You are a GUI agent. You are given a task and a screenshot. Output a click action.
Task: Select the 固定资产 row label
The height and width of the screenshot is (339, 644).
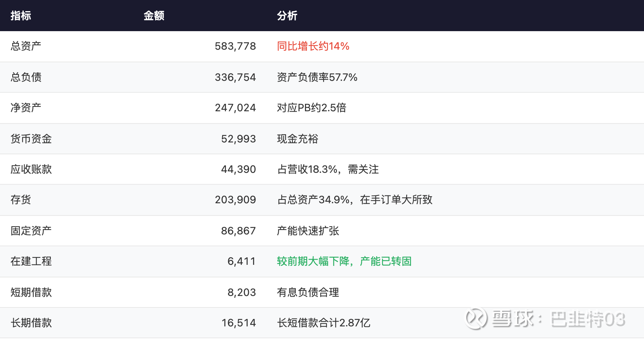coord(31,231)
